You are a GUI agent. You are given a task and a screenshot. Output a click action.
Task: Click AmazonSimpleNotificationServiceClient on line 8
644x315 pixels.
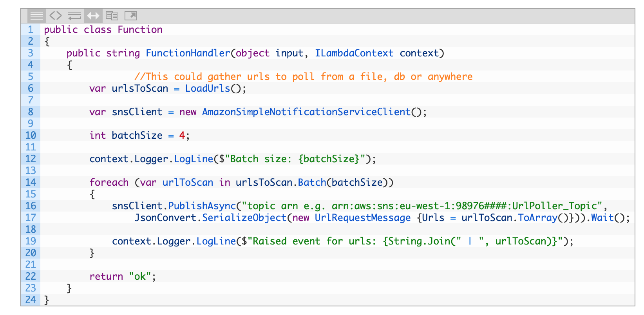coord(306,112)
